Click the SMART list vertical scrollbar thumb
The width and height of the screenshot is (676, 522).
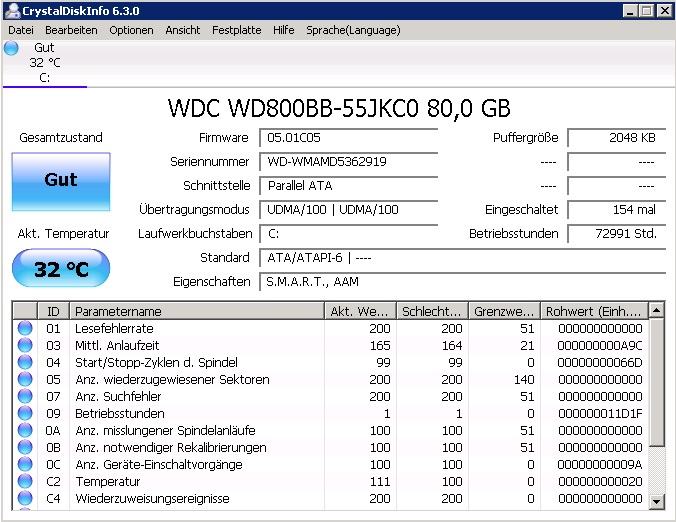[x=656, y=383]
